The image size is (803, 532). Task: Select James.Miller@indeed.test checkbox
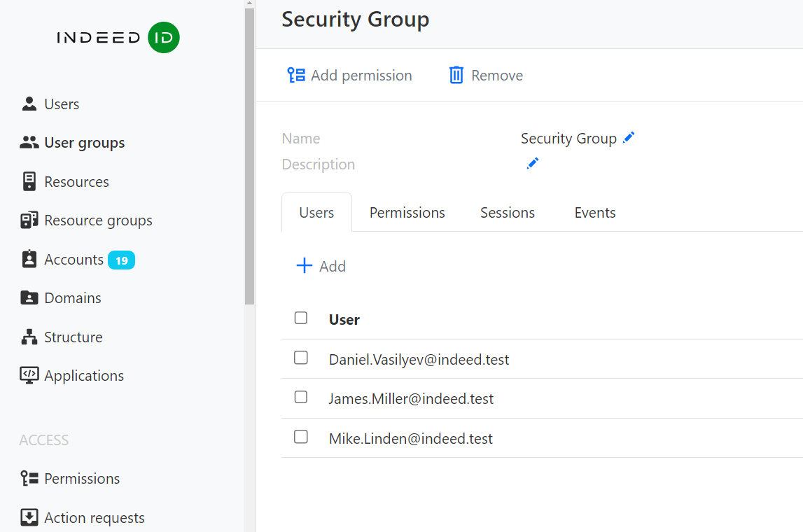point(301,398)
